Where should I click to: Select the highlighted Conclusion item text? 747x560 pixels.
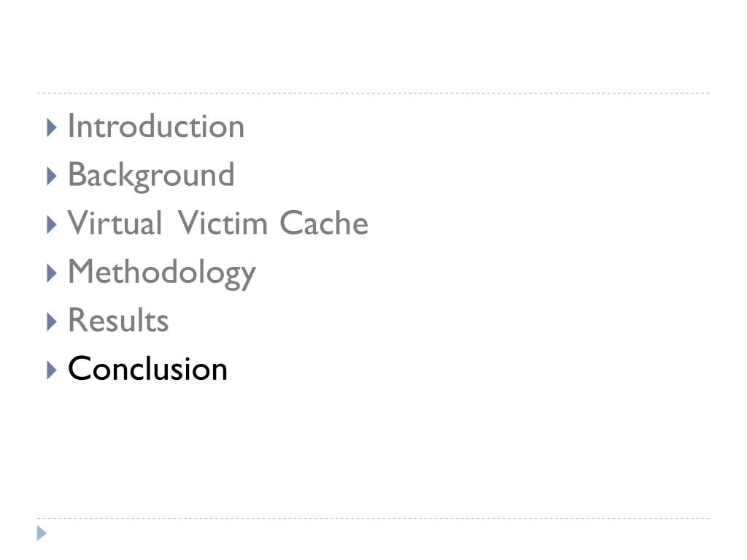[147, 368]
